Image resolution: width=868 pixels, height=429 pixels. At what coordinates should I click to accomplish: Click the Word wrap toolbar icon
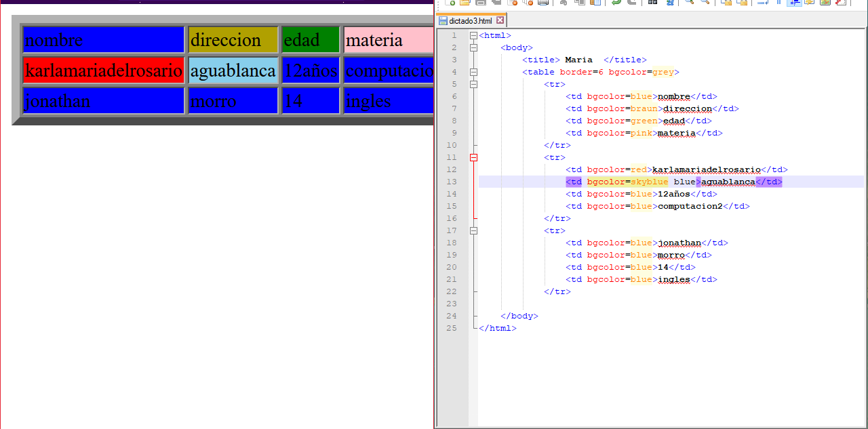point(762,3)
